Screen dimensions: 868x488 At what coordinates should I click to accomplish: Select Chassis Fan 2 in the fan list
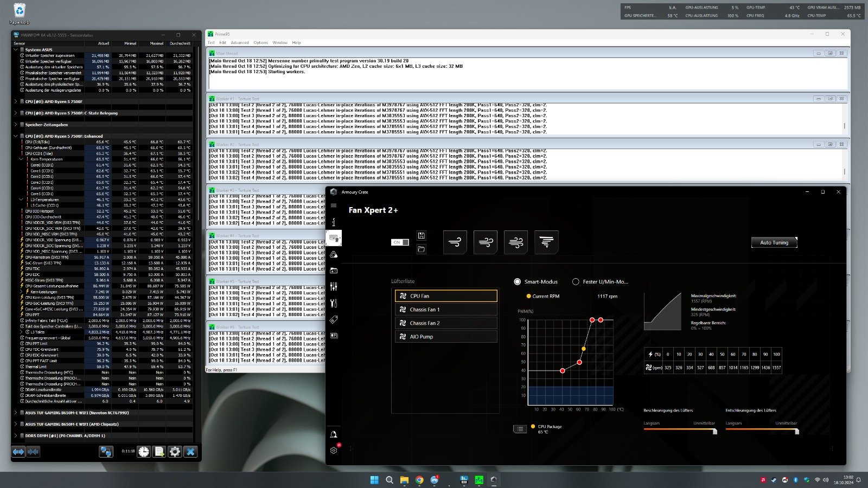click(446, 323)
